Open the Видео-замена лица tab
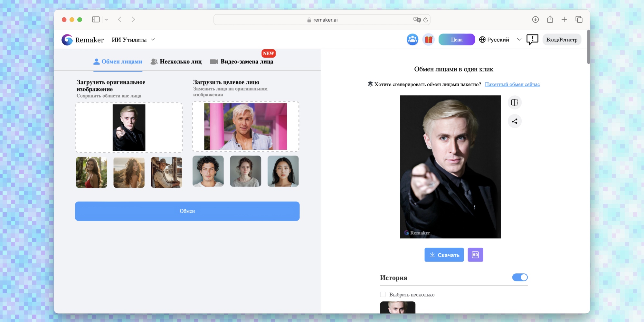 pos(247,62)
